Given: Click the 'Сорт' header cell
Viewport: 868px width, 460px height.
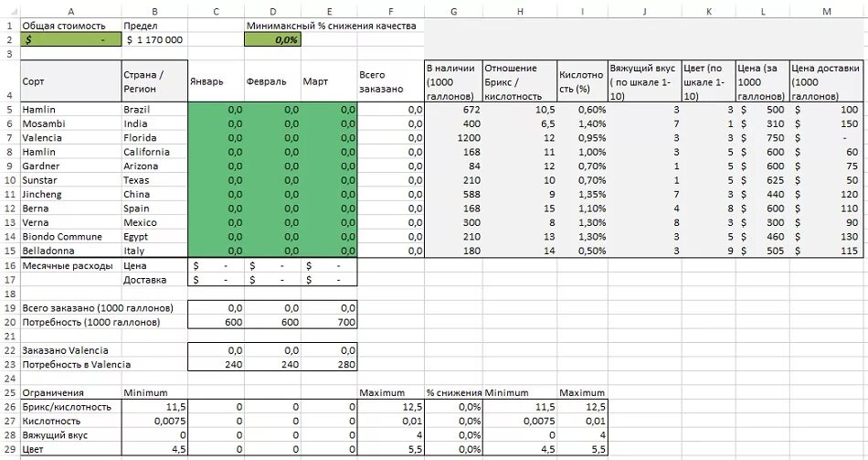Looking at the screenshot, I should tap(71, 81).
